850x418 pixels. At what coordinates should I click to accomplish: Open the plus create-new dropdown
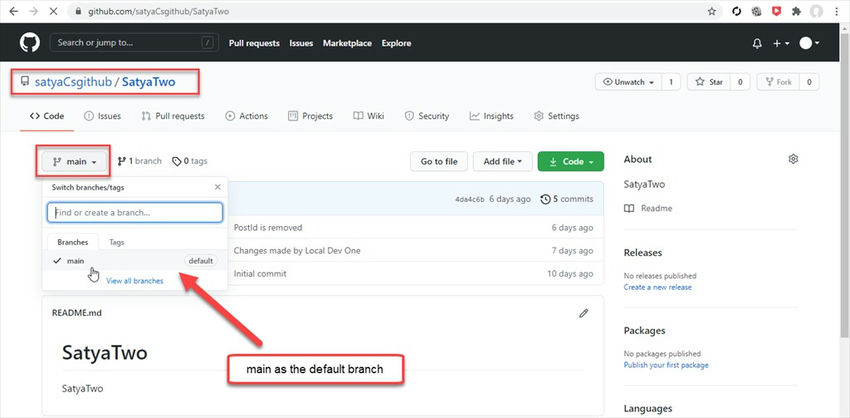click(781, 43)
